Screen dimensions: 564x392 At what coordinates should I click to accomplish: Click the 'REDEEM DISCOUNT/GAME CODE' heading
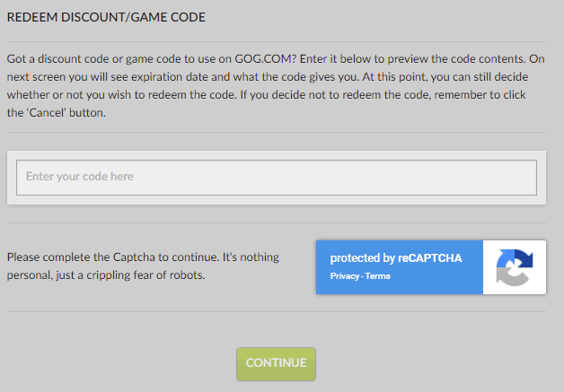tap(106, 17)
